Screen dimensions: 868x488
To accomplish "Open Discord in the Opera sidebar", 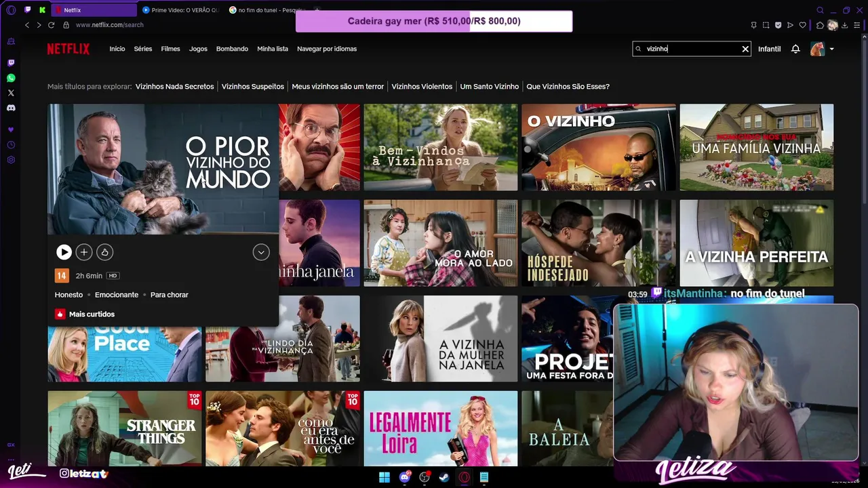I will click(x=11, y=108).
